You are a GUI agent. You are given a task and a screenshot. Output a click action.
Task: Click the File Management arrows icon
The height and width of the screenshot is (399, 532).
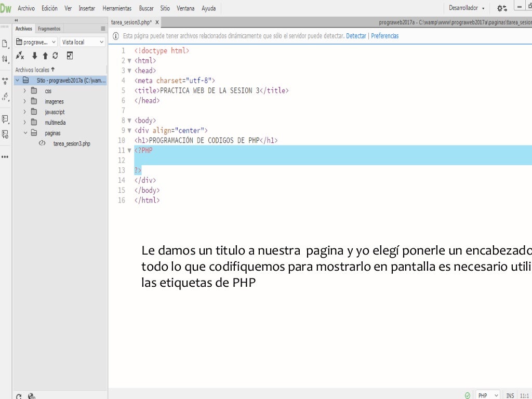pyautogui.click(x=5, y=59)
